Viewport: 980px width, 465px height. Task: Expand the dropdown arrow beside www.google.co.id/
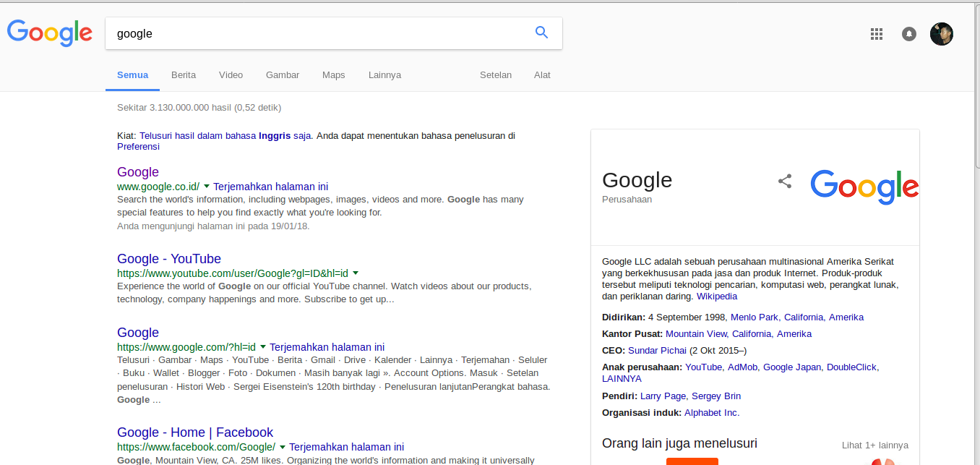[207, 187]
